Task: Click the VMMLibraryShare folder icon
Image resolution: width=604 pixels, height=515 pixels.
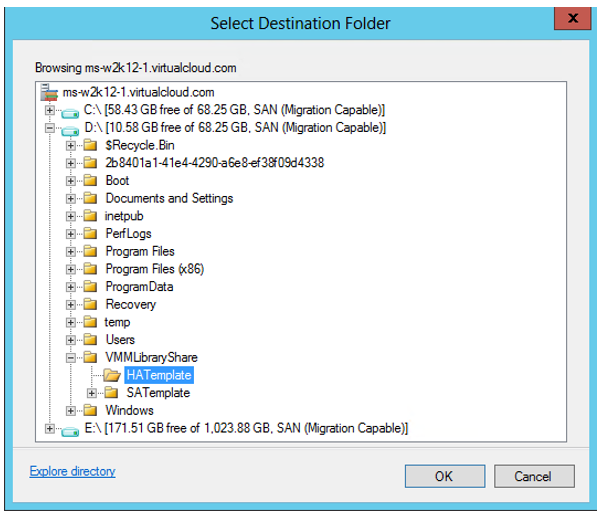Action: coord(90,357)
